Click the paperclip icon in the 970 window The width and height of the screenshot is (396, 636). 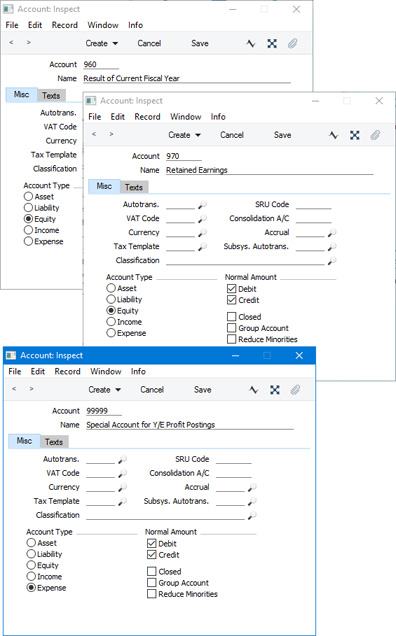(375, 135)
